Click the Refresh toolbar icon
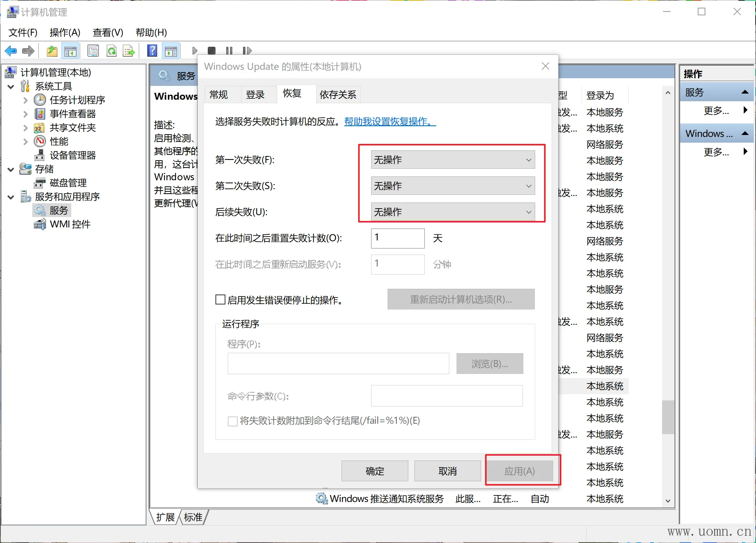The image size is (756, 543). click(x=112, y=51)
